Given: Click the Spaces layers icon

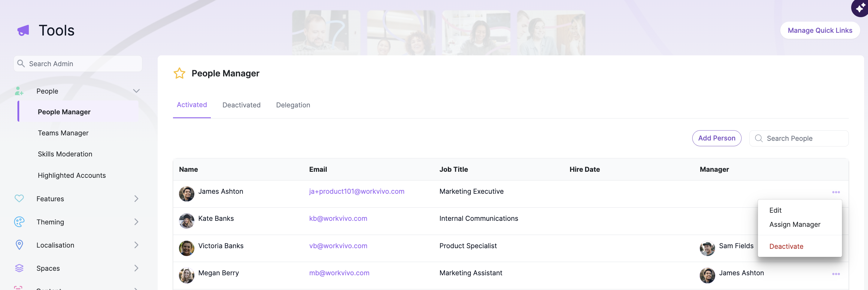Looking at the screenshot, I should [x=19, y=268].
